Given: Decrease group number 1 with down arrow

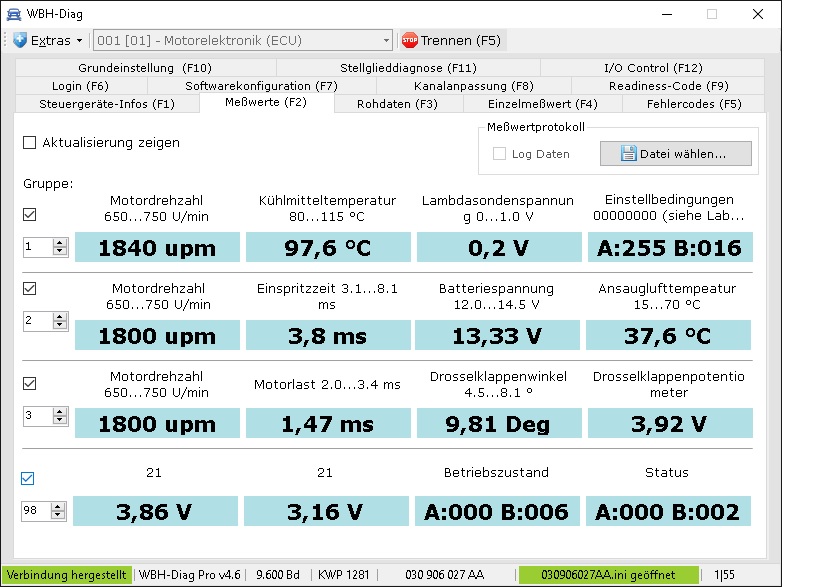Looking at the screenshot, I should tap(60, 251).
